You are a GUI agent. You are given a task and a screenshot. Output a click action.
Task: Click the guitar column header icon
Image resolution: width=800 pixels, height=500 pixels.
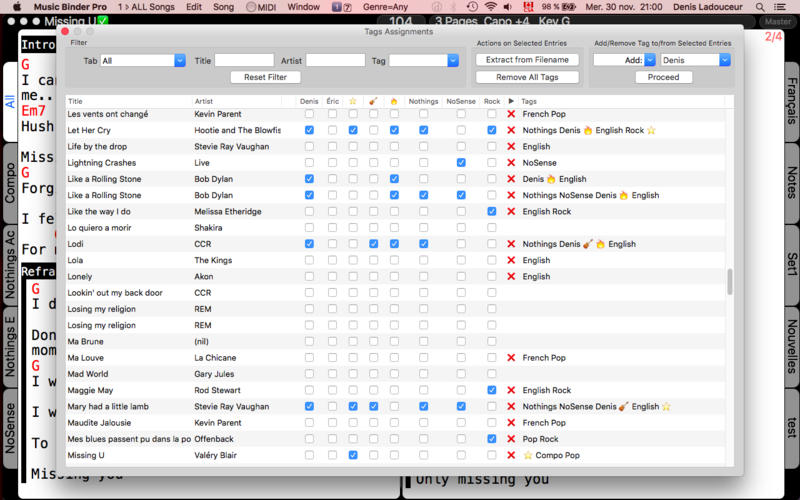(x=373, y=101)
